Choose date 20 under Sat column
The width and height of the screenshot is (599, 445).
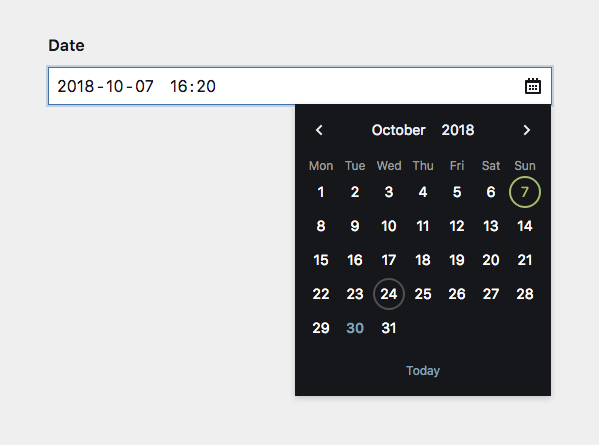(491, 260)
